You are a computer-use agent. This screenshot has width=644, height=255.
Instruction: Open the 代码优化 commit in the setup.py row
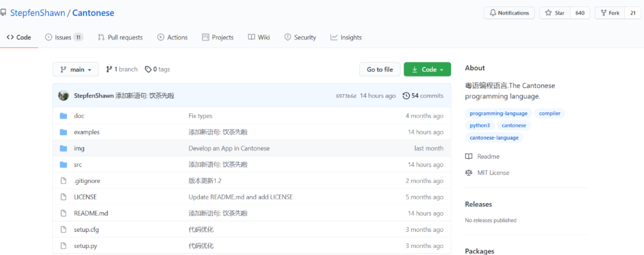click(x=202, y=246)
